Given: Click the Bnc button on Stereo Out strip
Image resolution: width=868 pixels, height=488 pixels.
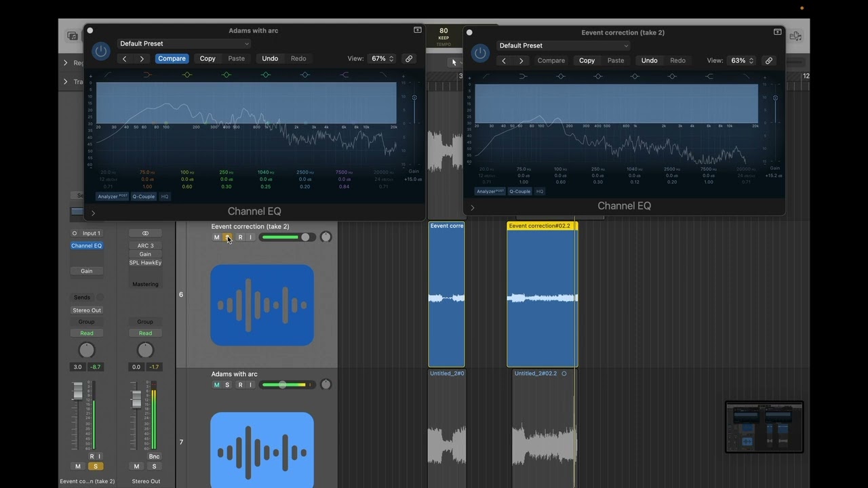Looking at the screenshot, I should tap(154, 456).
